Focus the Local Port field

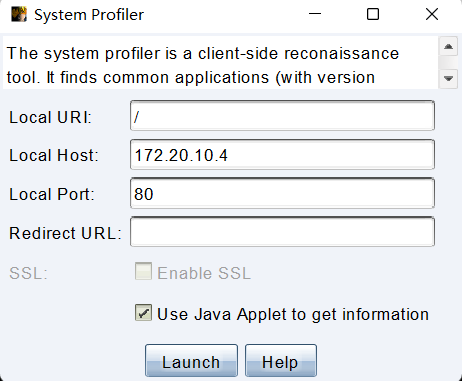(x=282, y=193)
